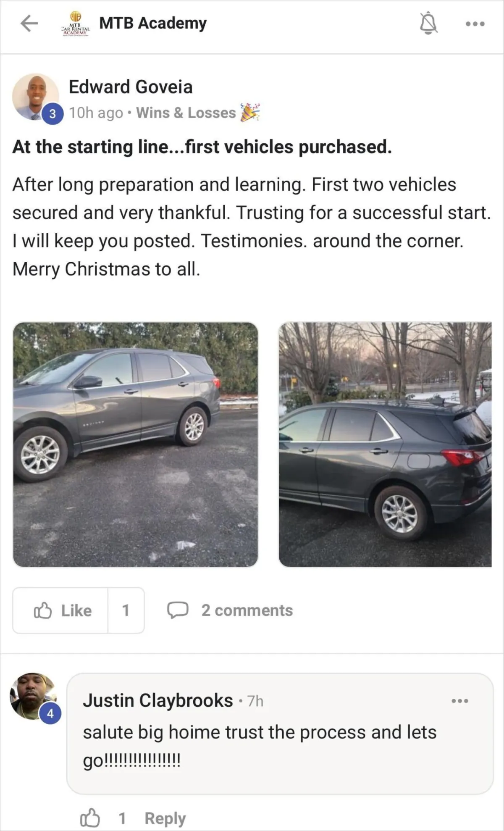Tap the MTB Car Rental Academy logo

tap(76, 24)
